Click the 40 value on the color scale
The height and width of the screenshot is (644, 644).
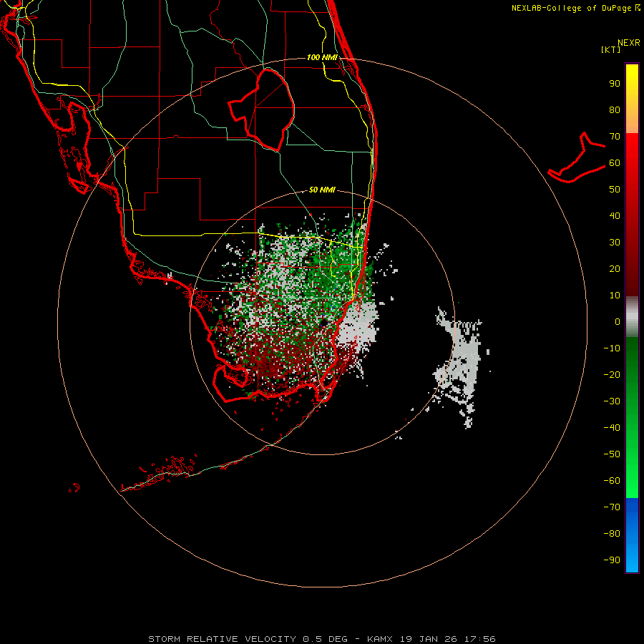[615, 216]
